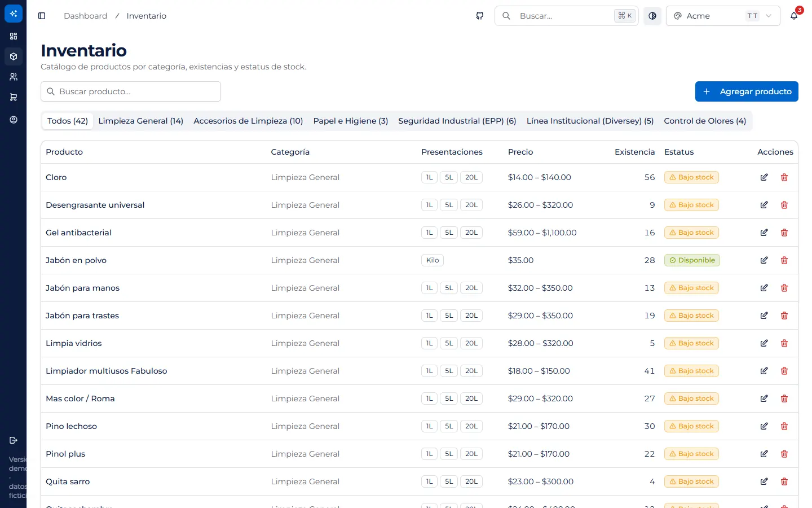The image size is (812, 508).
Task: Open the notifications bell
Action: tap(794, 16)
